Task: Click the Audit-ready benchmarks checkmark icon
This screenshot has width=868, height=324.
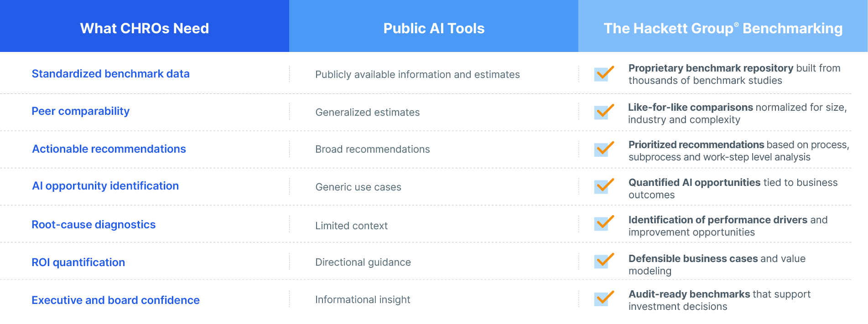Action: coord(604,298)
